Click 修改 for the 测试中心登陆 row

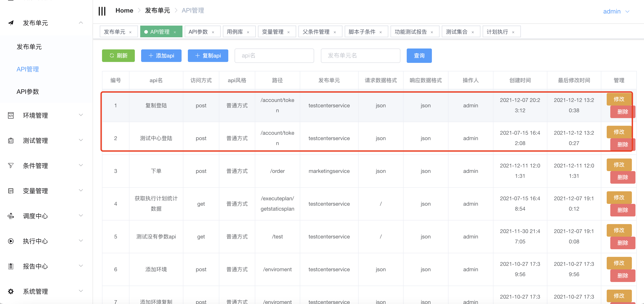click(x=619, y=132)
